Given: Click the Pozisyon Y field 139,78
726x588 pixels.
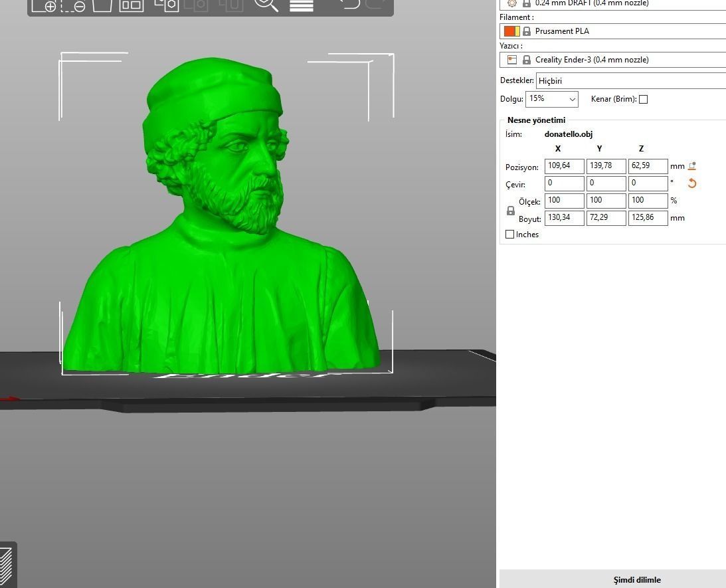Looking at the screenshot, I should [x=606, y=165].
